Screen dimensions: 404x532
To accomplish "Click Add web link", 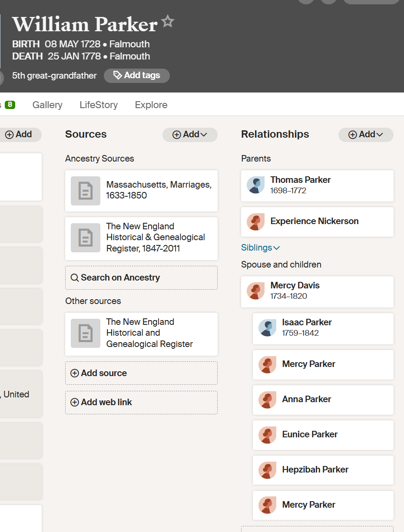I will coord(141,403).
